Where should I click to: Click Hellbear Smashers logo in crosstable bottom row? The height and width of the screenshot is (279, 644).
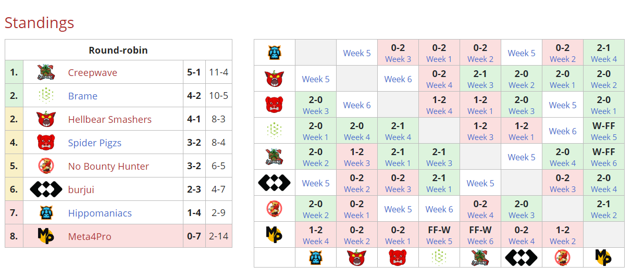357,258
